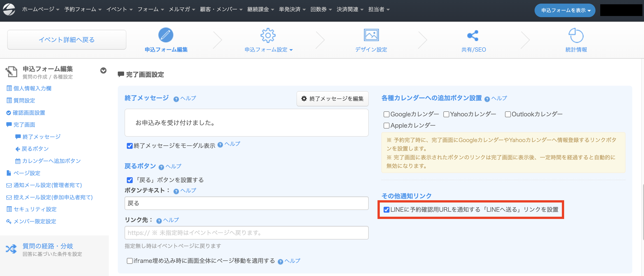This screenshot has height=276, width=644.
Task: Click the 申込フォーム編集 sidebar document icon
Action: (x=11, y=72)
